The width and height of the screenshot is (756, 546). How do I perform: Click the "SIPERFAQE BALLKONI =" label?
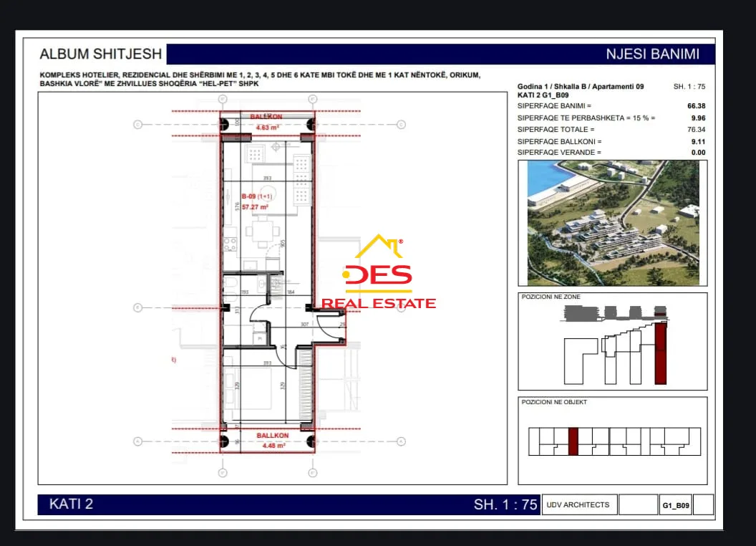click(x=559, y=141)
